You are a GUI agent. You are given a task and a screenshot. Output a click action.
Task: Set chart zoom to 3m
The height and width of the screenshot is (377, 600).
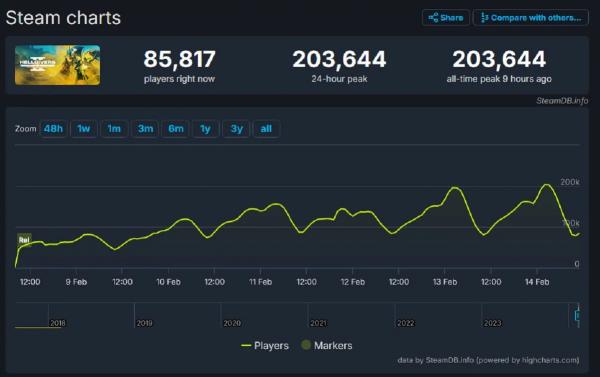145,129
